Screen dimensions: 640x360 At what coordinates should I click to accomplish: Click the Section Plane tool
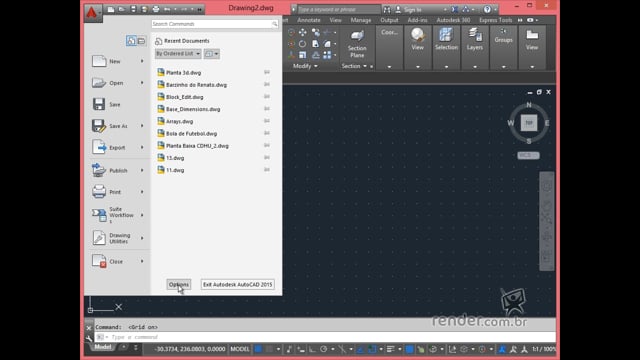click(357, 43)
